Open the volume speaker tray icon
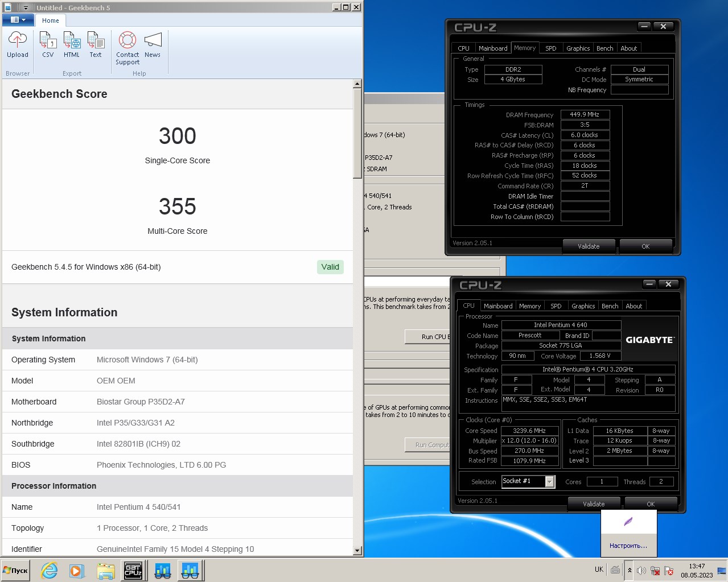Viewport: 728px width, 582px height. 641,571
